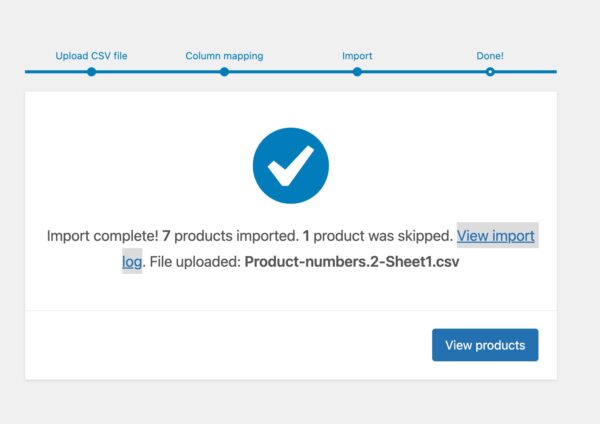
Task: Click the Import complete! message text
Action: (102, 236)
